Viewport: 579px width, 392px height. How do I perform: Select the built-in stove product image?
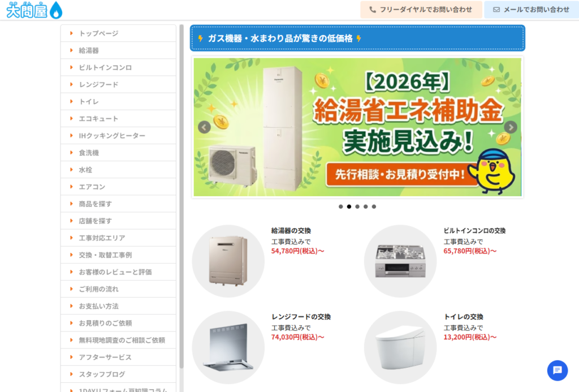(x=400, y=261)
